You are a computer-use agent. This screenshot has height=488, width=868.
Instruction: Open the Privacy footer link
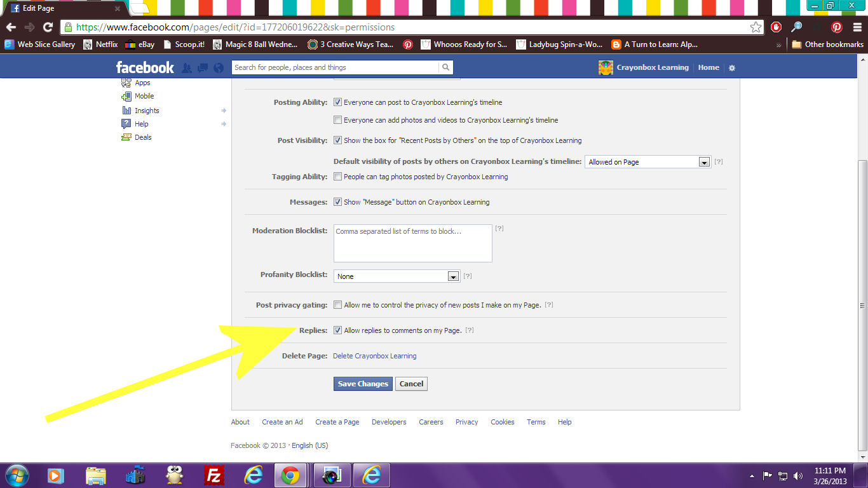click(x=466, y=422)
